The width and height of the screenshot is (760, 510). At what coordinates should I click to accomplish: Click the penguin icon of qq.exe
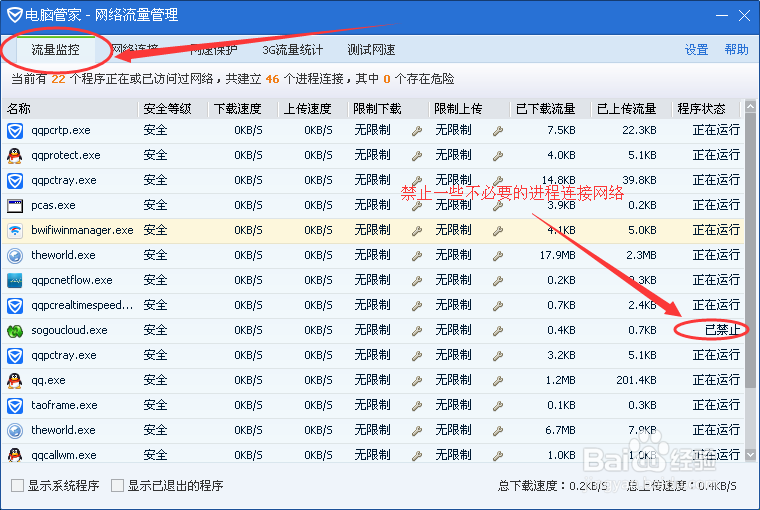click(x=15, y=381)
